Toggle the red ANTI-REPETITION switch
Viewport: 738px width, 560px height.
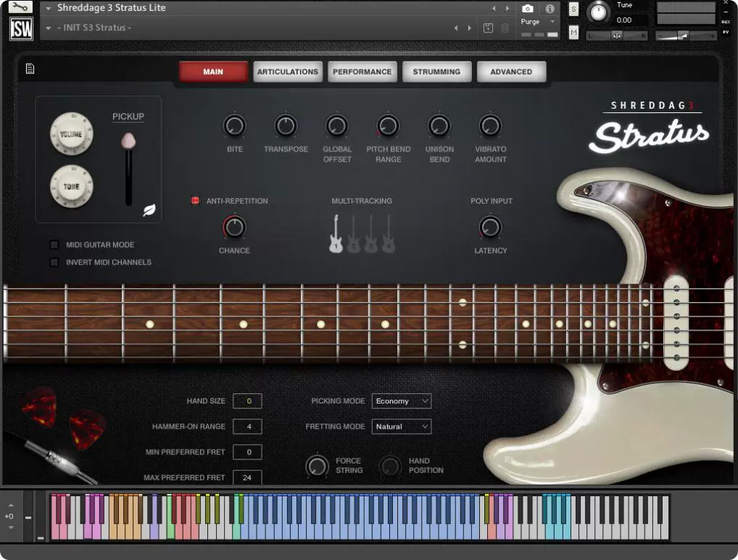(x=195, y=200)
